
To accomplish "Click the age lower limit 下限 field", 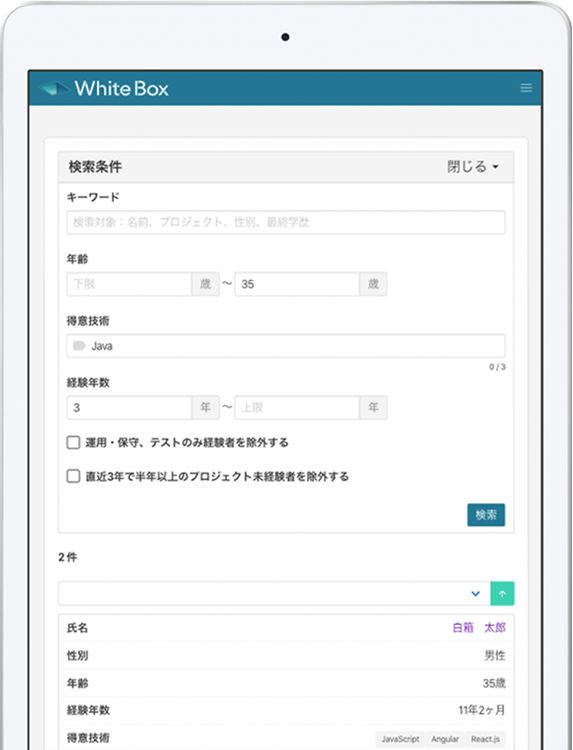I will click(129, 284).
